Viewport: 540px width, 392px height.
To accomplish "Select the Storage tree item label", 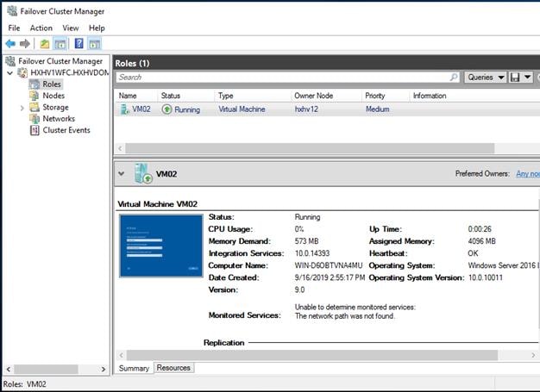I will coord(55,108).
